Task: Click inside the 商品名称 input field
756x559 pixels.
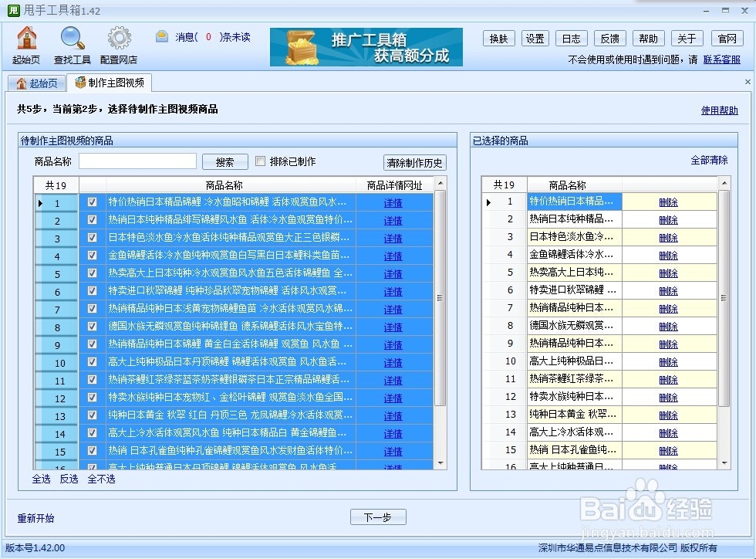Action: [x=137, y=161]
